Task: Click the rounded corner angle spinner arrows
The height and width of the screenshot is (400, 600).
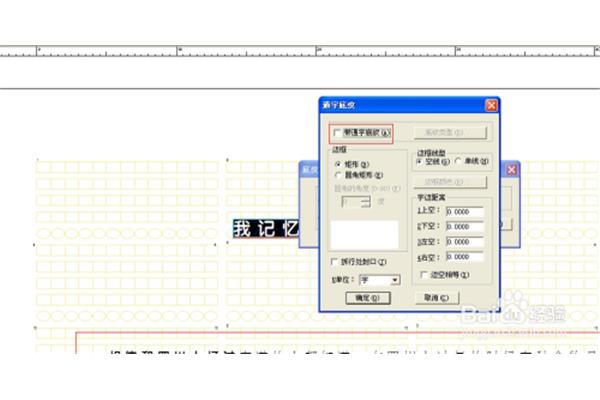Action: point(366,202)
